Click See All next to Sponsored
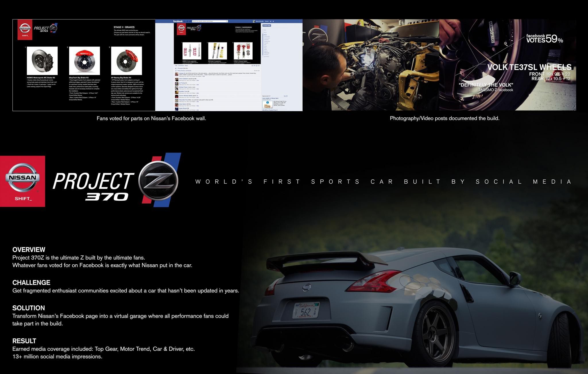588x374 pixels. tap(285, 96)
